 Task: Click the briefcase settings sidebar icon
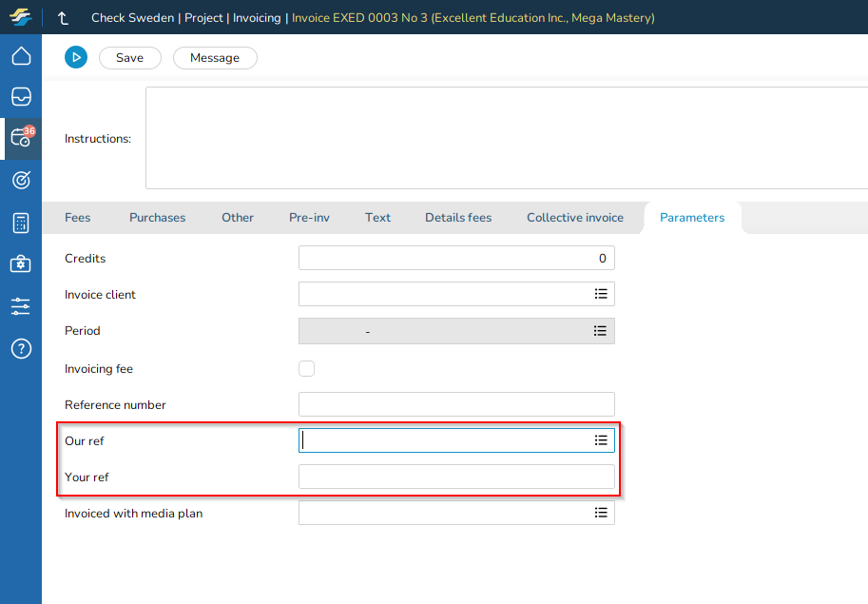[x=21, y=264]
